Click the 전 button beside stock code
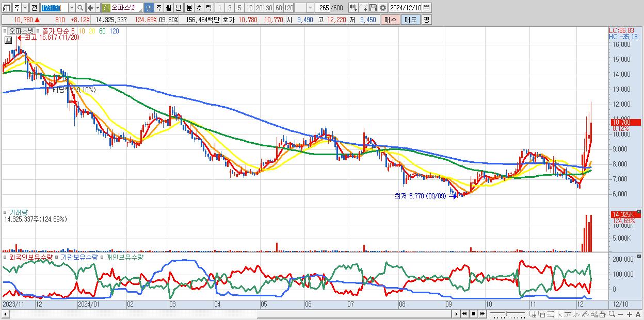 click(34, 8)
